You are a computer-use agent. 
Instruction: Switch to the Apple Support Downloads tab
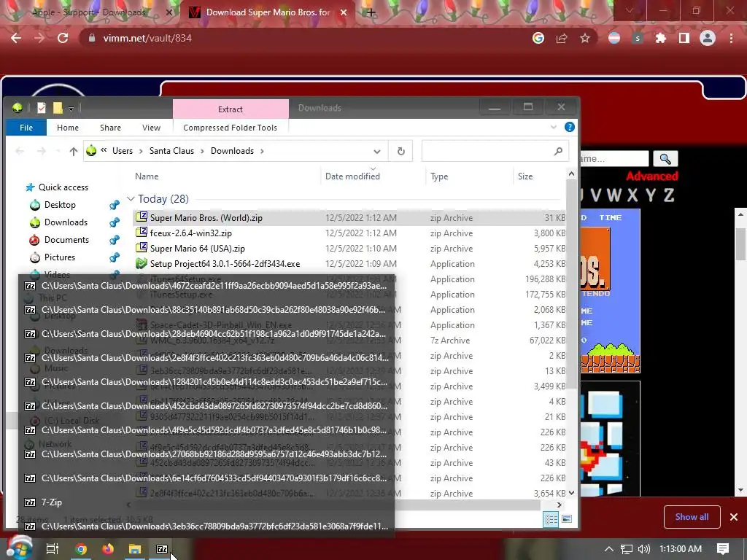[88, 12]
